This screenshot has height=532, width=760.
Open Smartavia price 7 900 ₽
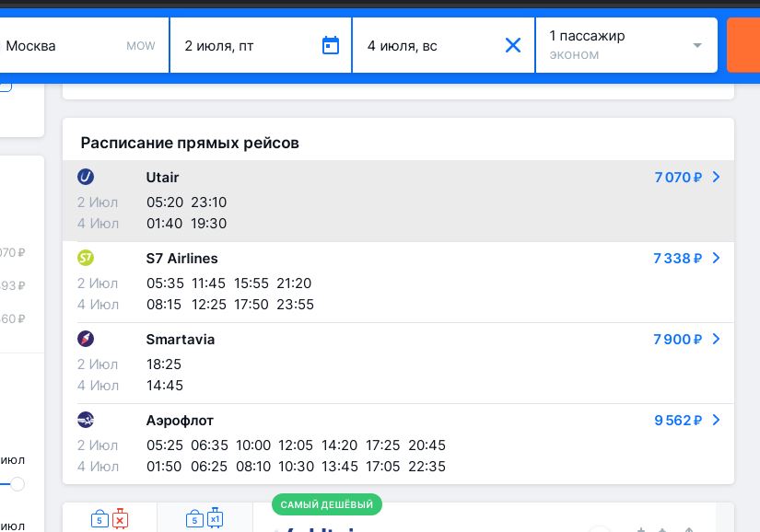coord(678,339)
